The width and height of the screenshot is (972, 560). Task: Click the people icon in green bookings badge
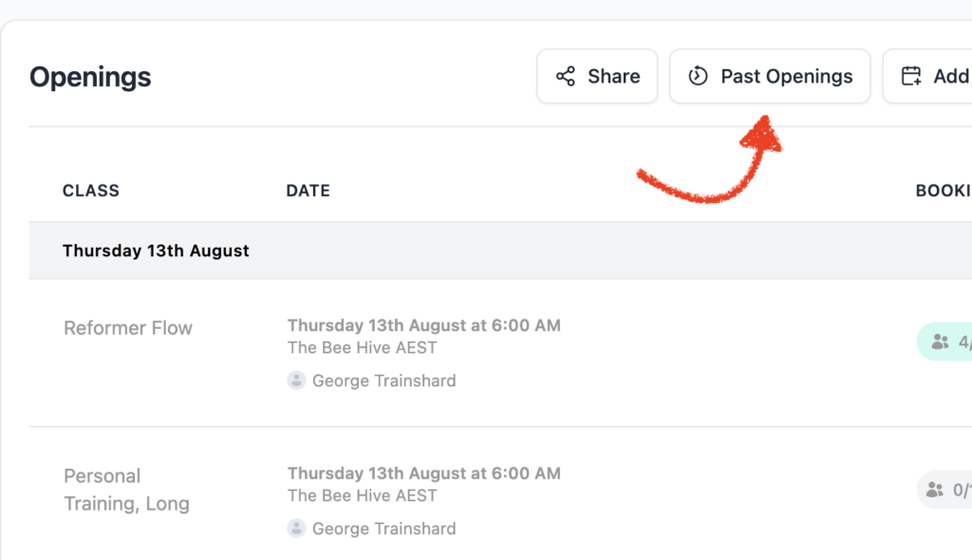941,342
